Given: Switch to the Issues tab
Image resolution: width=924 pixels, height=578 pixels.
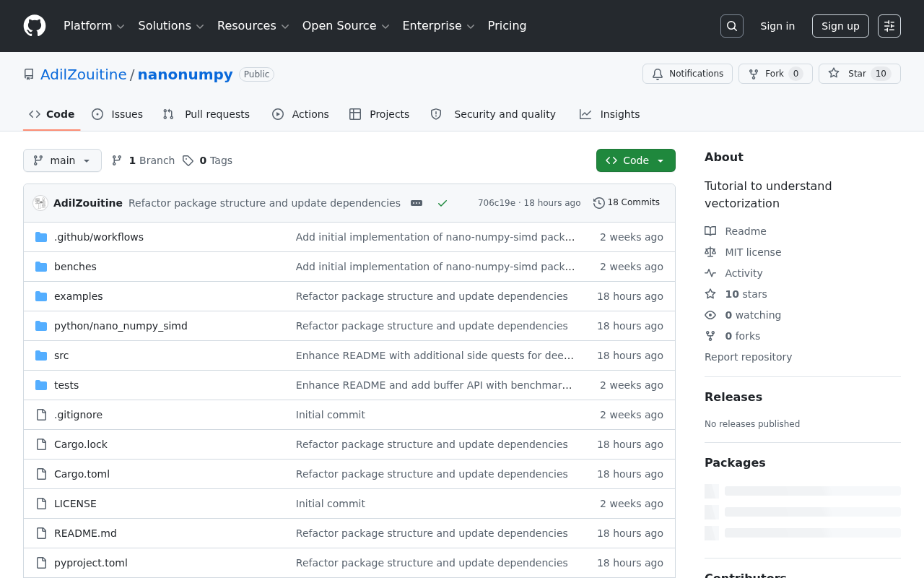Looking at the screenshot, I should (x=118, y=114).
